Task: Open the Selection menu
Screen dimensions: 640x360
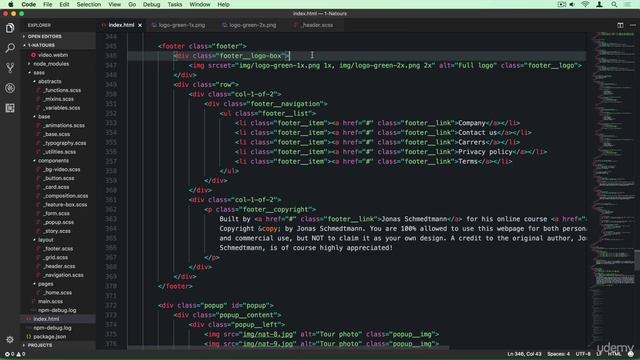Action: pyautogui.click(x=89, y=4)
